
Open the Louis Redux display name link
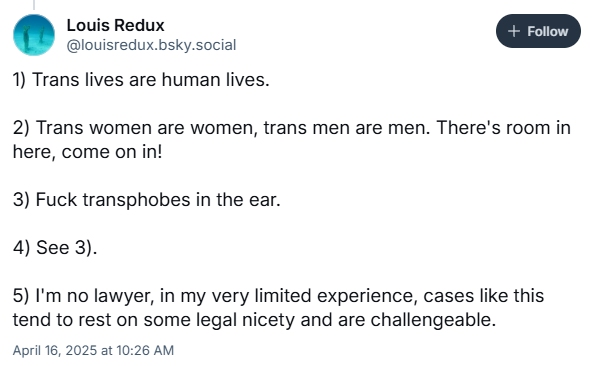pyautogui.click(x=115, y=25)
